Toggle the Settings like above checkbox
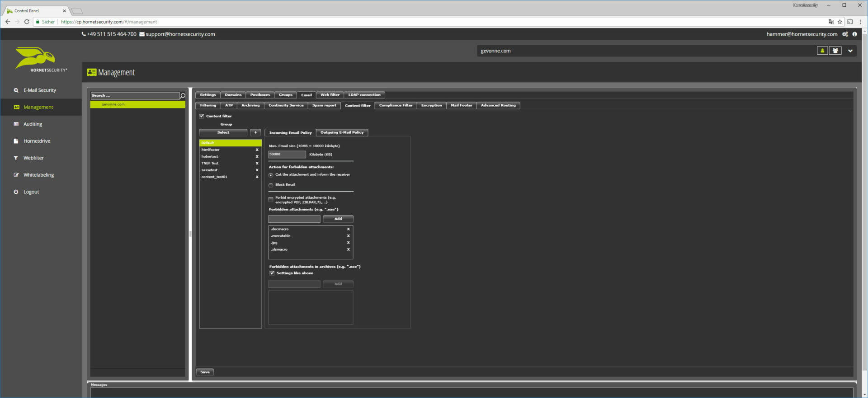Image resolution: width=868 pixels, height=398 pixels. click(x=272, y=273)
